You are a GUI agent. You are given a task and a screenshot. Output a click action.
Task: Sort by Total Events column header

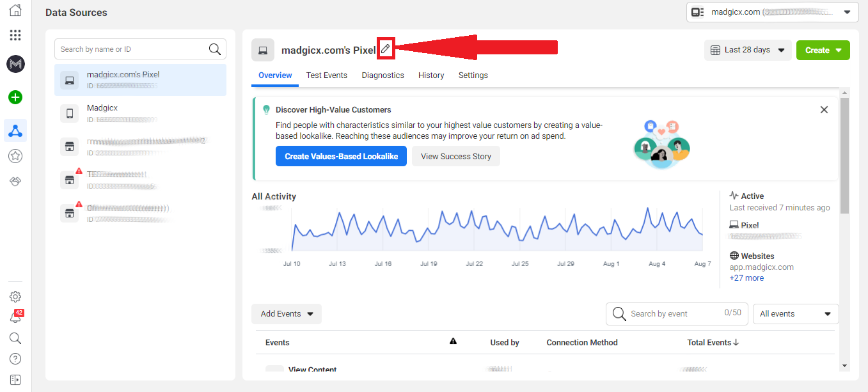click(713, 343)
